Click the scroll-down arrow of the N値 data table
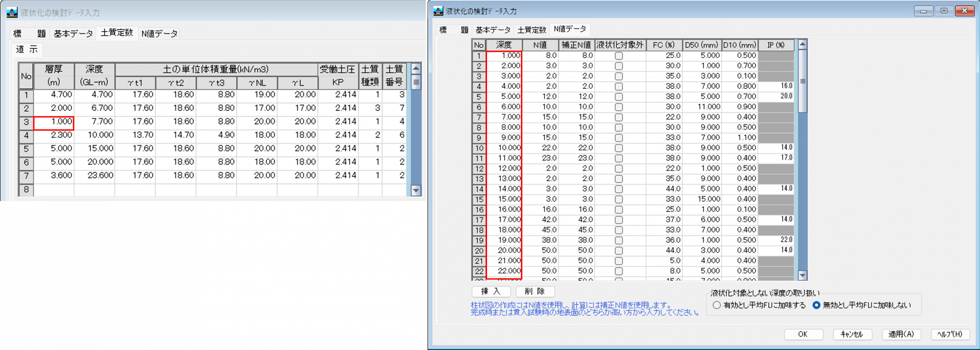 pos(802,276)
